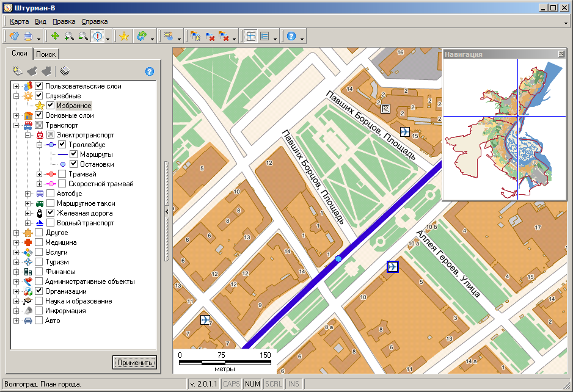
Task: Enable the Скоростной трамвай checkbox
Action: tap(62, 183)
